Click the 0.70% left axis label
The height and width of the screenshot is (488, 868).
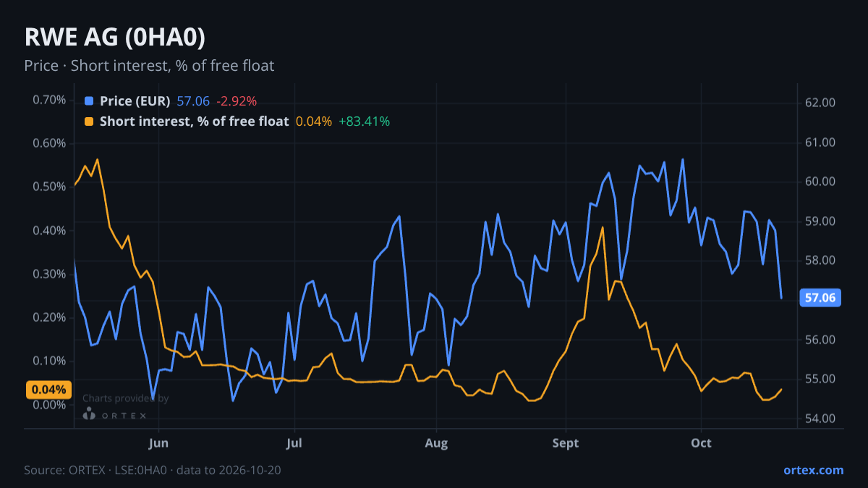click(x=49, y=100)
